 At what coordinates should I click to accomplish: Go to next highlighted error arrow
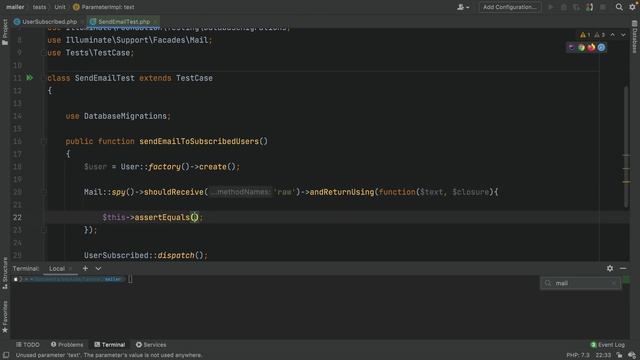point(623,35)
